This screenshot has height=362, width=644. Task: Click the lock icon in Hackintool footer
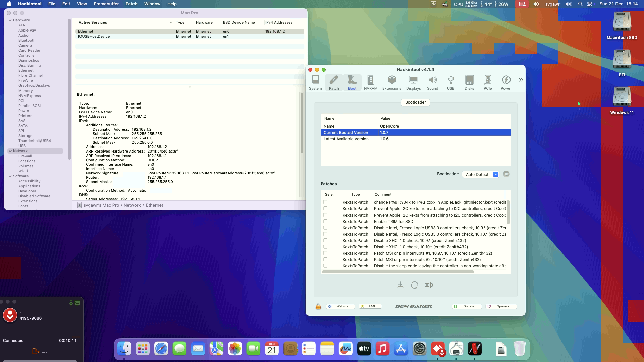318,306
